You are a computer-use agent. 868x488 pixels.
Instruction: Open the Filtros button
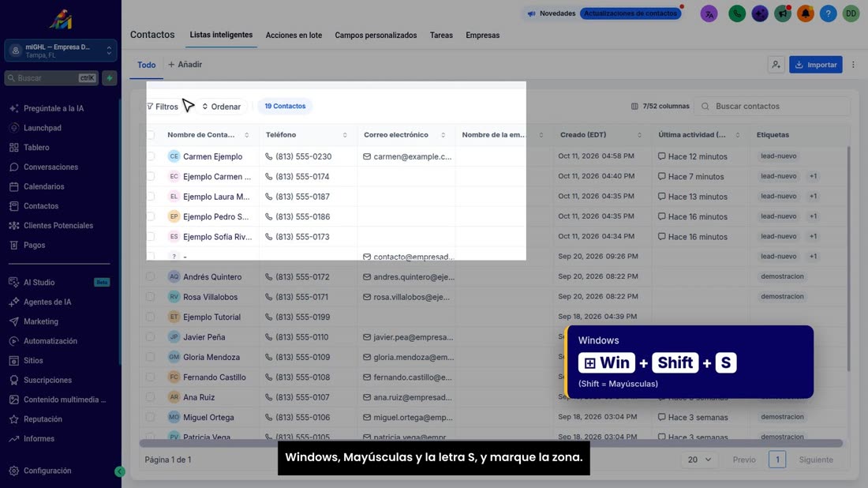(x=163, y=107)
